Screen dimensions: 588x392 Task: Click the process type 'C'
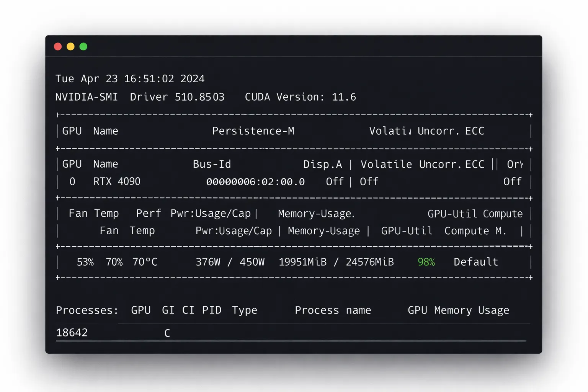pyautogui.click(x=167, y=333)
